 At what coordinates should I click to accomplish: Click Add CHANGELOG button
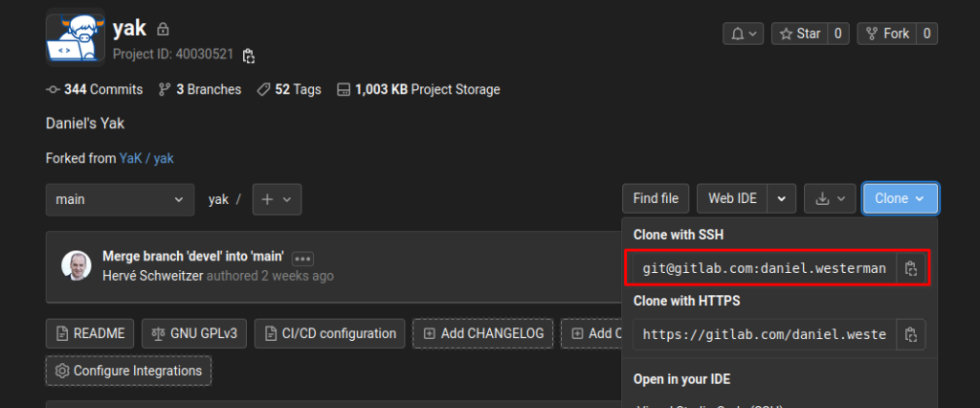tap(482, 333)
